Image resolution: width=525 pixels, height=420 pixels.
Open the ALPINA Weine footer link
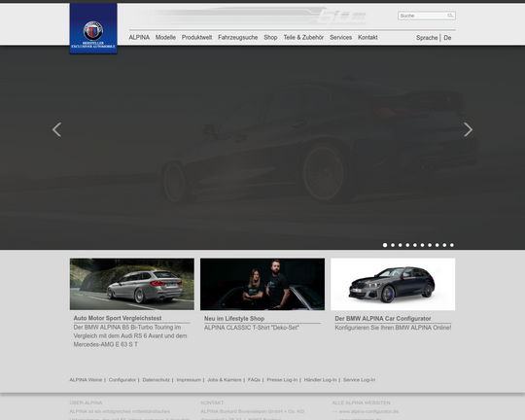[86, 380]
